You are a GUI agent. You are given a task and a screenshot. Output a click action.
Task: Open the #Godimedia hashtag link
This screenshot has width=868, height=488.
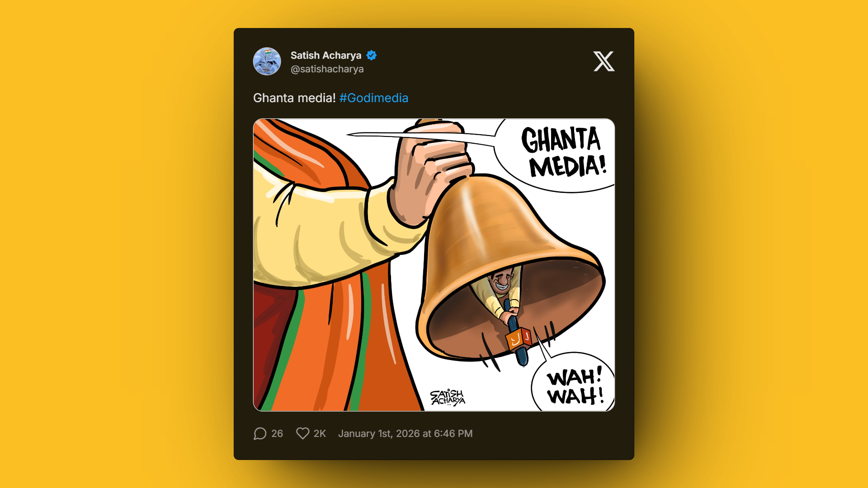click(374, 98)
